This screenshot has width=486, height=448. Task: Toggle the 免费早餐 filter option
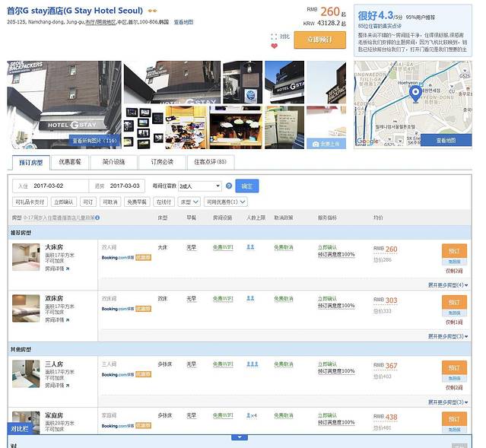138,202
